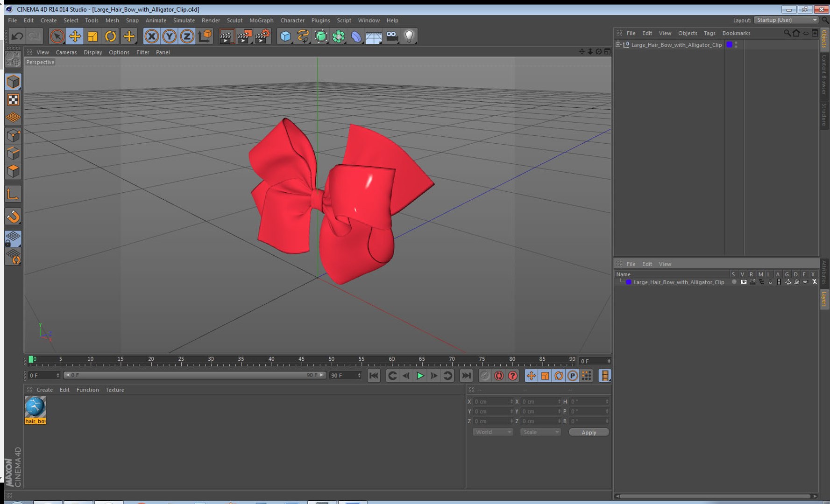
Task: Click the blue layer color swatch in Object Manager
Action: (x=729, y=45)
